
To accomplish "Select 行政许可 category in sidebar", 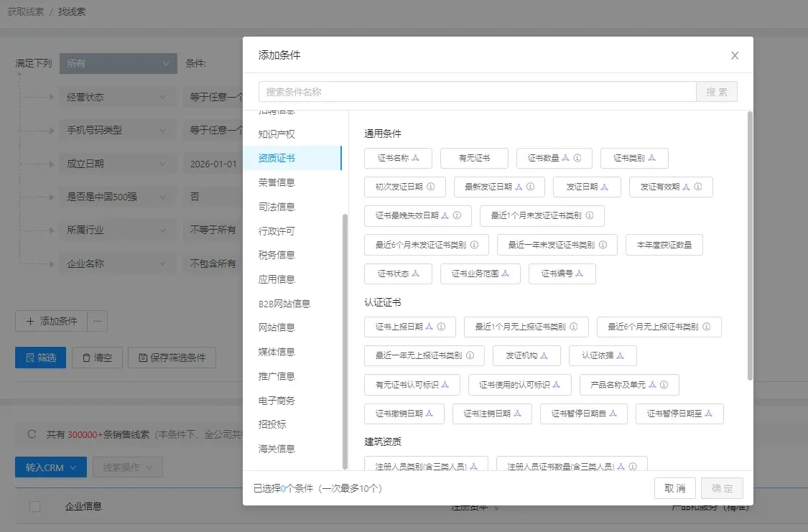I will coord(277,230).
